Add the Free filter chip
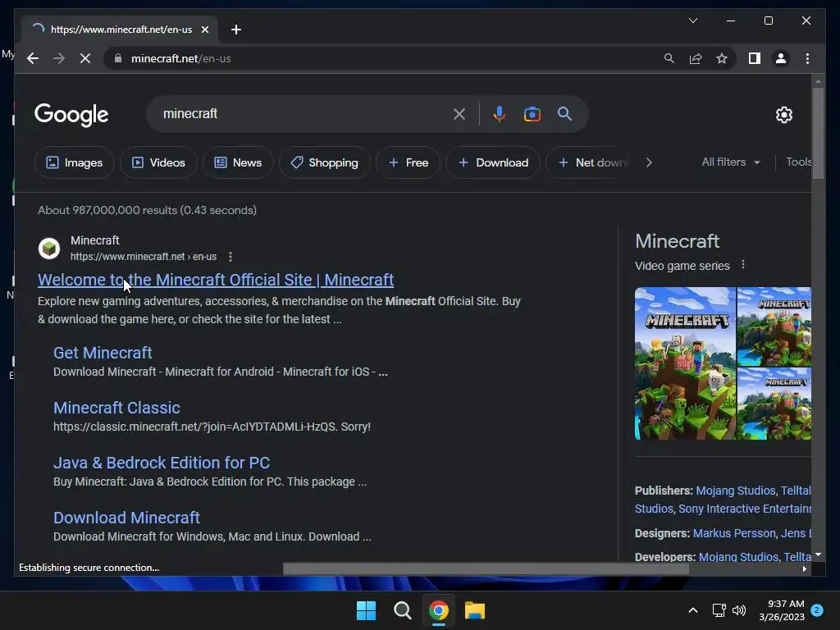This screenshot has height=630, width=840. tap(409, 162)
